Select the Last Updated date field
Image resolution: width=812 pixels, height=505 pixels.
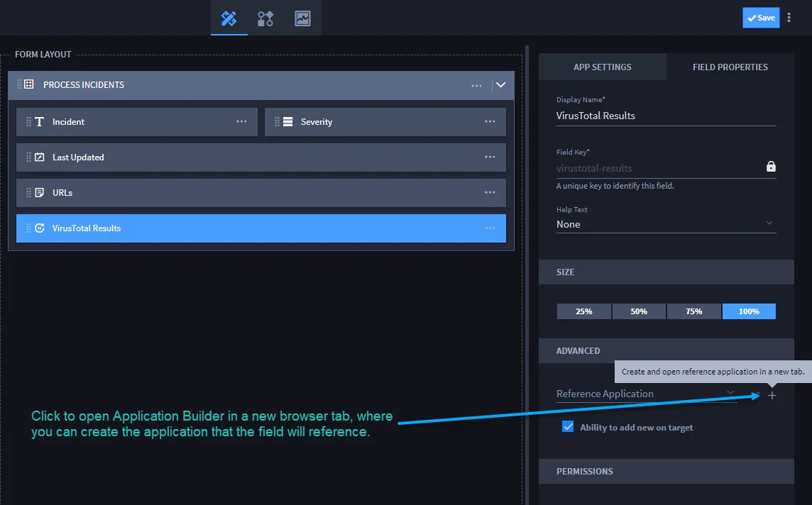261,157
